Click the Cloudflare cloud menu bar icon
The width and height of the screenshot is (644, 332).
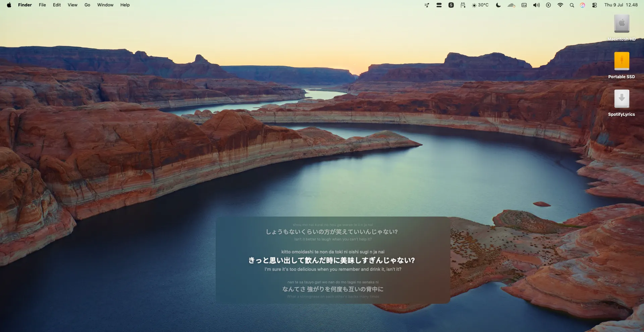point(511,5)
